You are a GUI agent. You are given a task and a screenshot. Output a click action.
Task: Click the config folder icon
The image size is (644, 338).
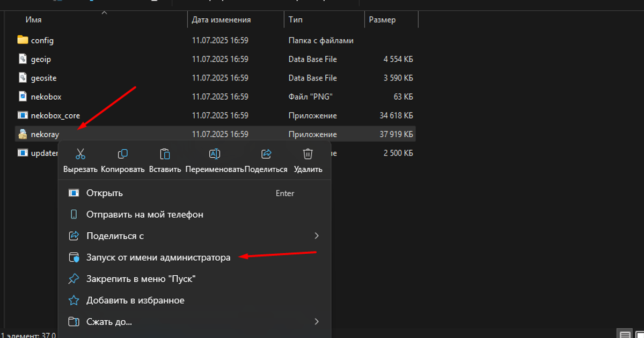tap(23, 40)
